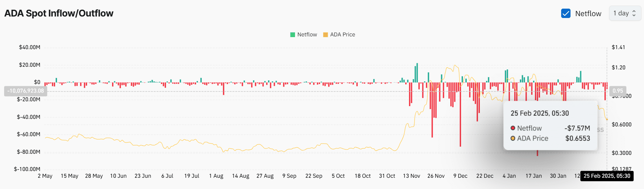Toggle the ADA Price series legend label
The width and height of the screenshot is (644, 189).
click(342, 34)
